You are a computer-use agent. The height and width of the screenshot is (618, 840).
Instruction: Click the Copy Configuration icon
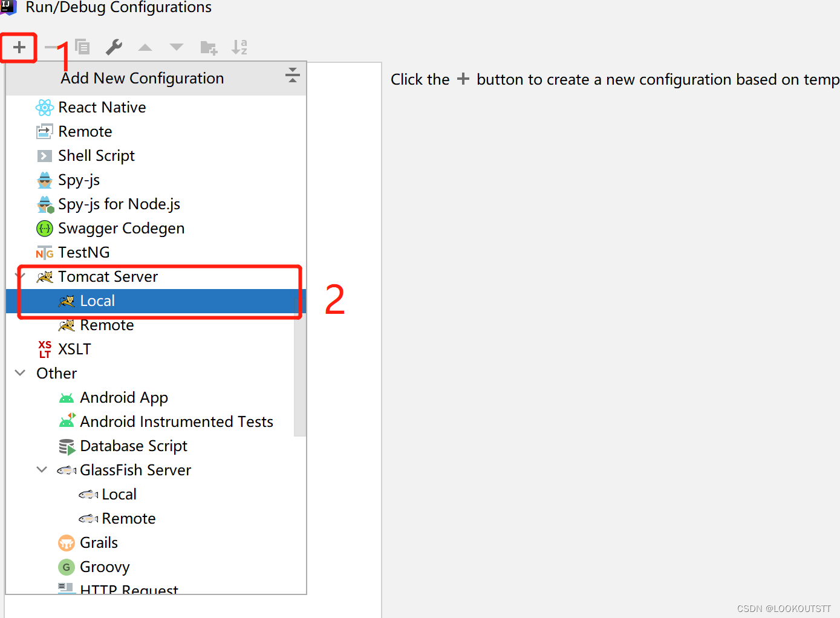pyautogui.click(x=82, y=47)
